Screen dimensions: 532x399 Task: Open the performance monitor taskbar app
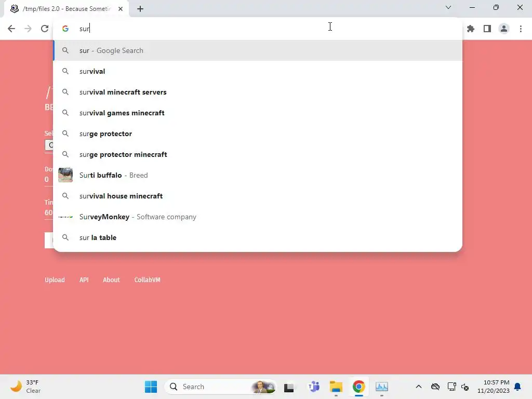382,387
